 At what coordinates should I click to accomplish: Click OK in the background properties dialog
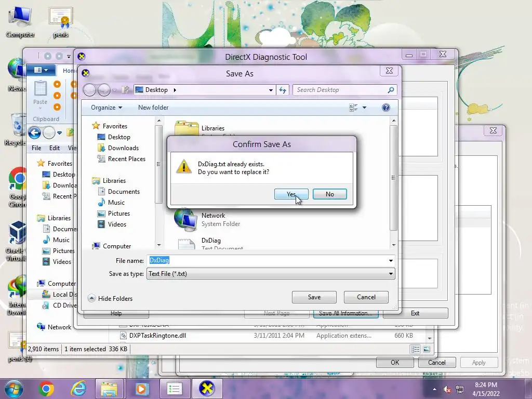[395, 362]
